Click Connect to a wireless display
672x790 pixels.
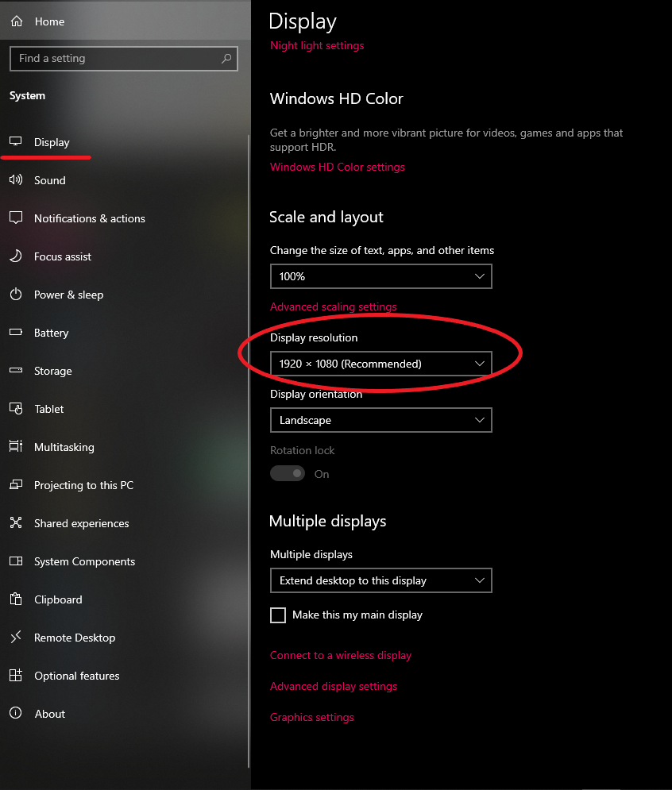click(x=341, y=655)
